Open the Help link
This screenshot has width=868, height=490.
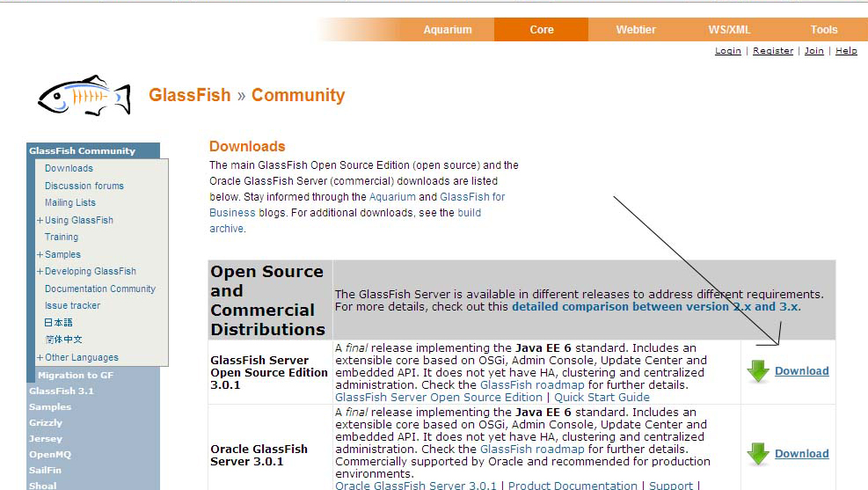pyautogui.click(x=846, y=51)
